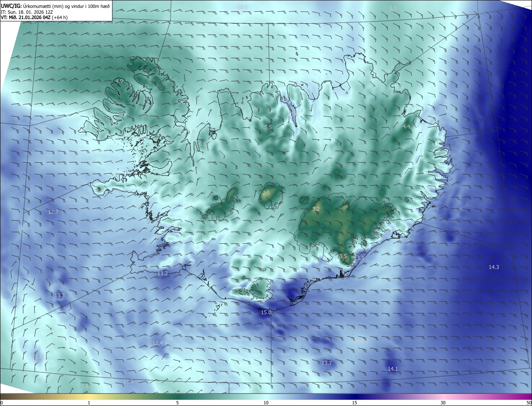
Task: Click the 2.5 value on the glacier
Action: tap(266, 193)
